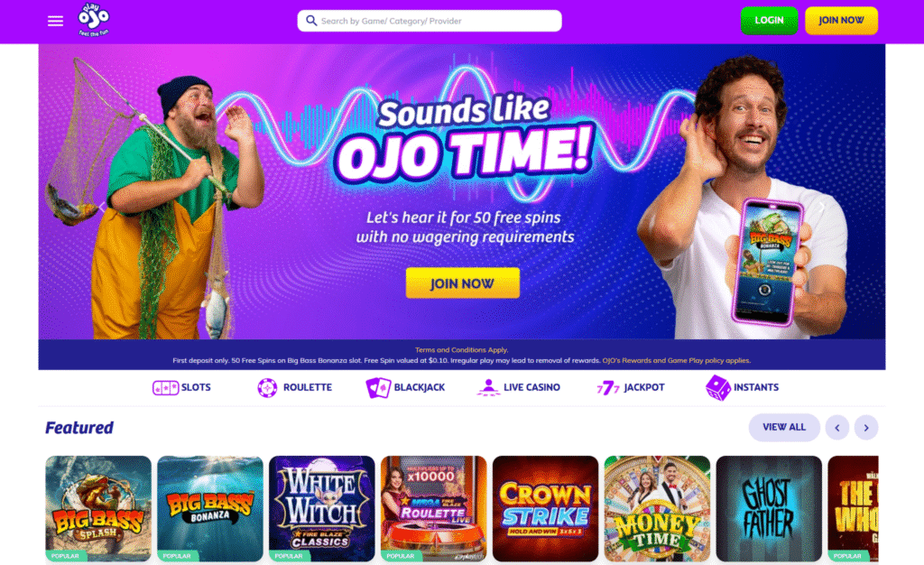The image size is (924, 565).
Task: Click VIEW ALL featured games
Action: click(x=784, y=428)
